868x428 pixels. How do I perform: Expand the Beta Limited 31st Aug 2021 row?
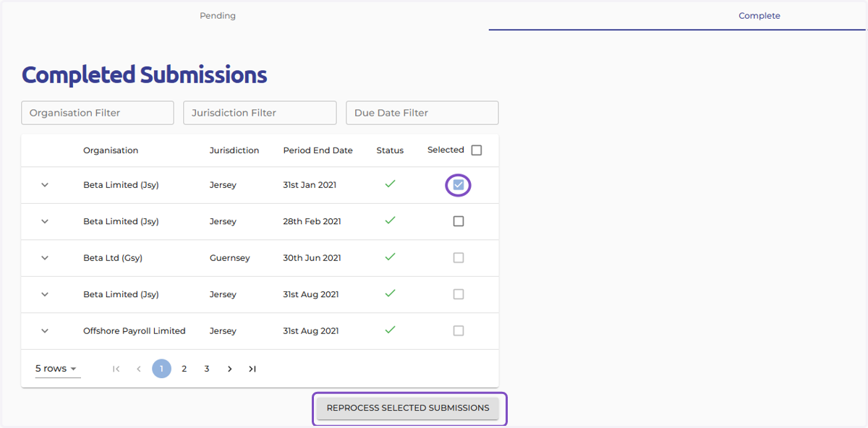(45, 294)
